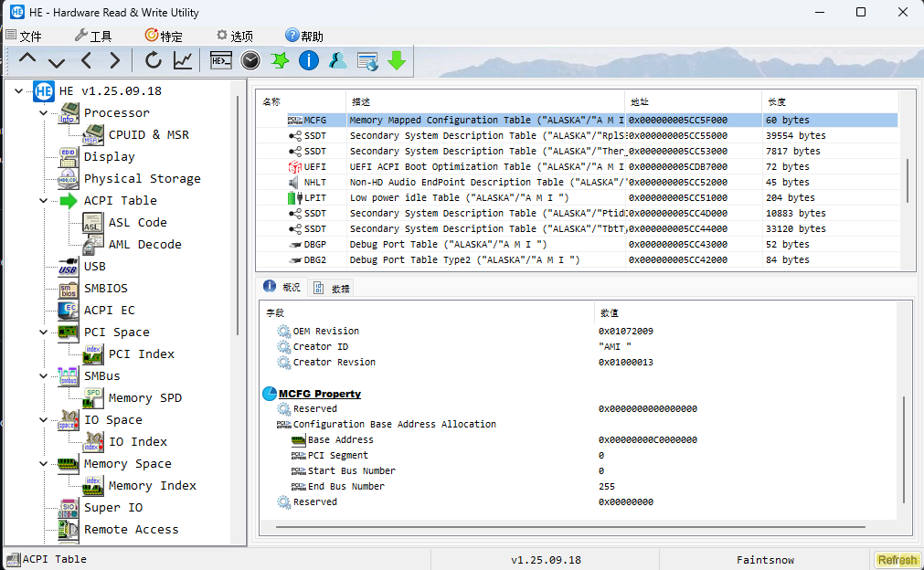Open IO Index tree item
The height and width of the screenshot is (570, 924).
[137, 441]
